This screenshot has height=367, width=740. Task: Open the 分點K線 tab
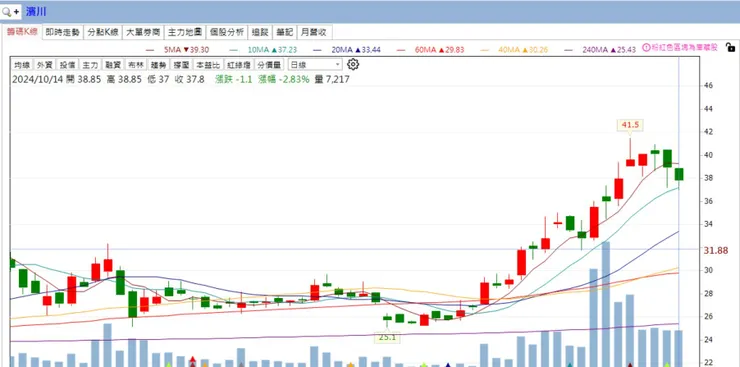click(x=103, y=32)
